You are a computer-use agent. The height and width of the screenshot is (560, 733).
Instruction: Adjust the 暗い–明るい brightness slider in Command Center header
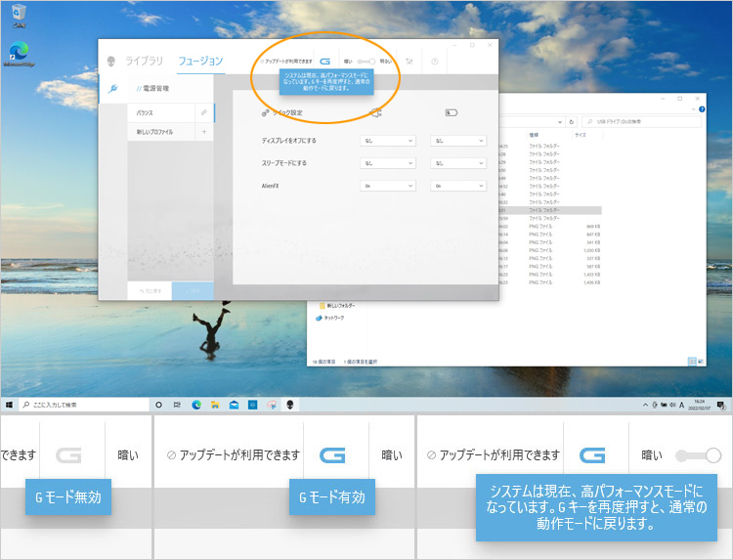point(366,62)
